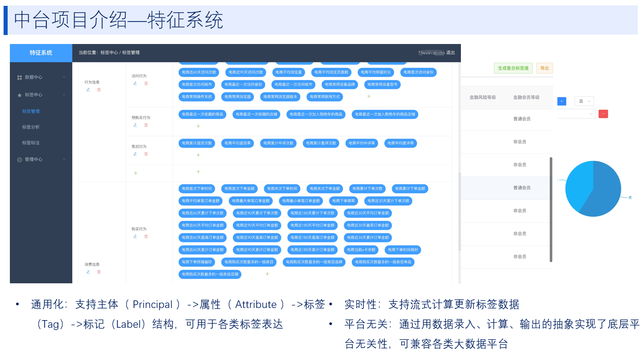Click the trash icon under 访问行为
The width and height of the screenshot is (644, 352).
click(x=146, y=84)
